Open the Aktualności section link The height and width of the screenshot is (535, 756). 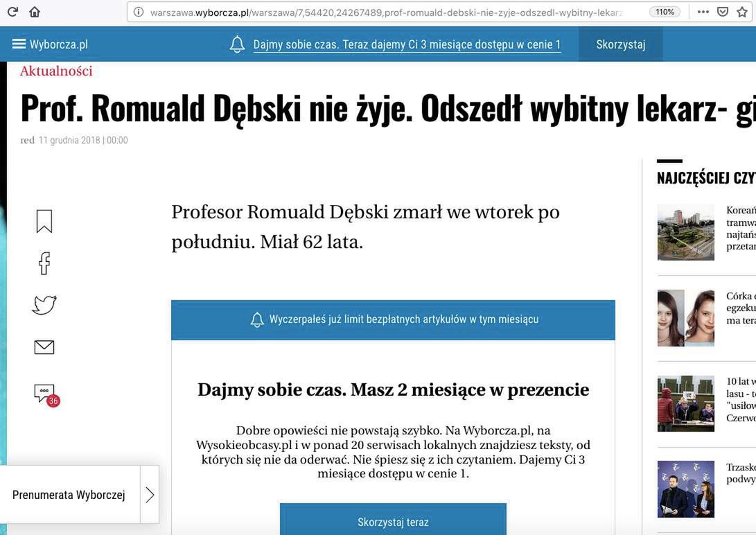pos(56,71)
